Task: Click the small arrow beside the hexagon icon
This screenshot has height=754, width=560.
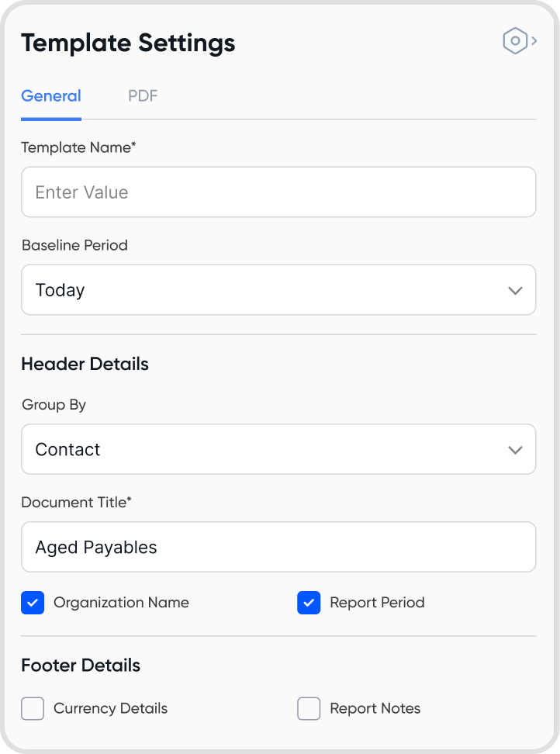Action: 534,41
